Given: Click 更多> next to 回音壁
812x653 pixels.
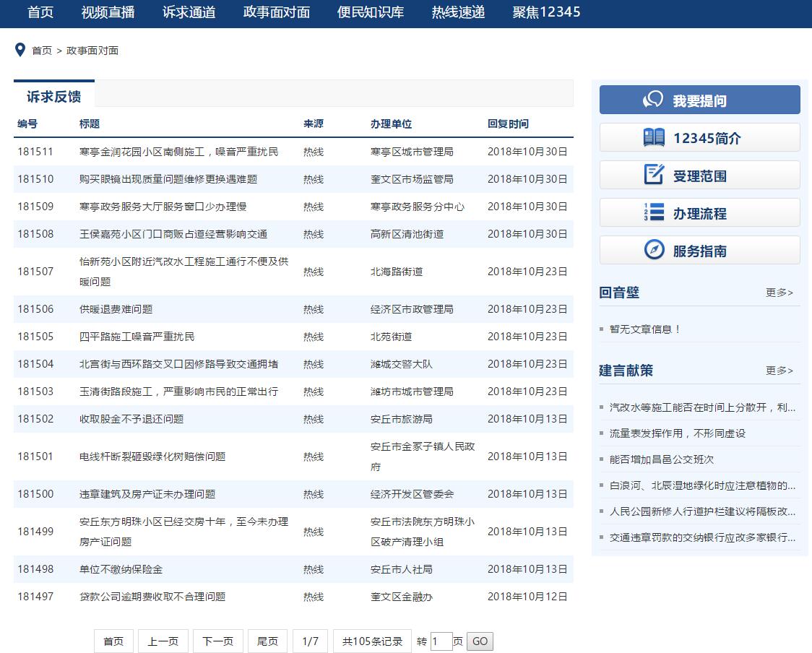Looking at the screenshot, I should pos(779,293).
